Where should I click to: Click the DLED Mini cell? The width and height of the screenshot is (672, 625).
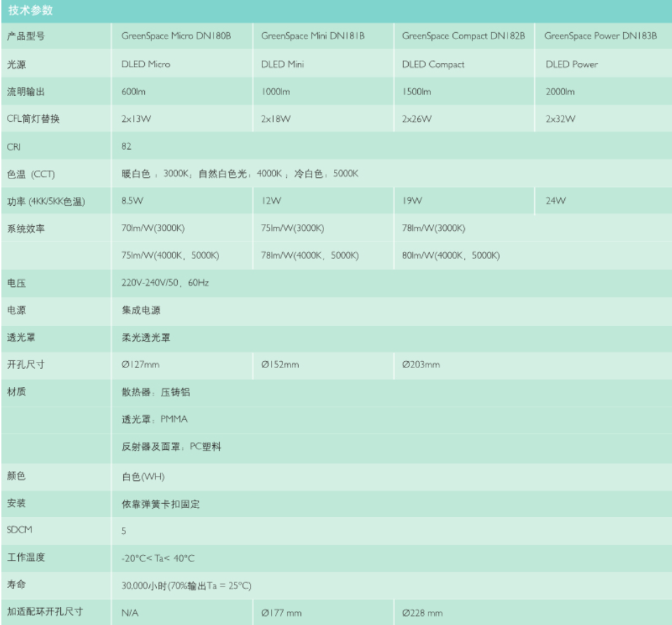282,64
